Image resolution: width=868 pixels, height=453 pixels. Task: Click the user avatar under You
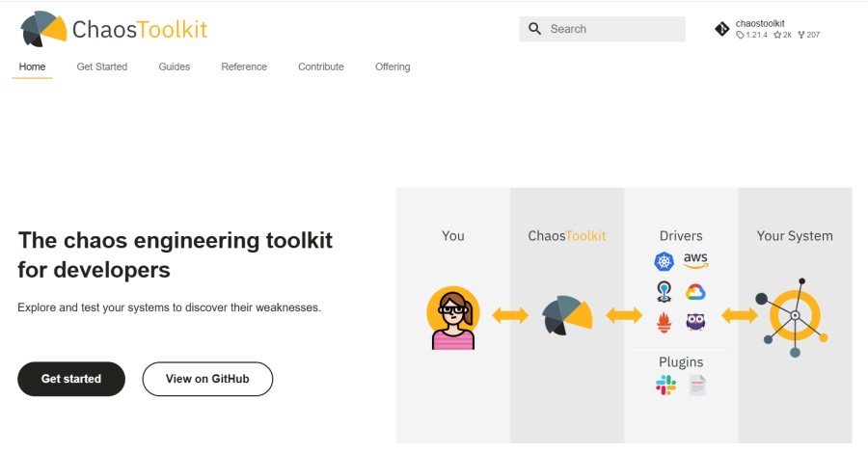pyautogui.click(x=453, y=318)
